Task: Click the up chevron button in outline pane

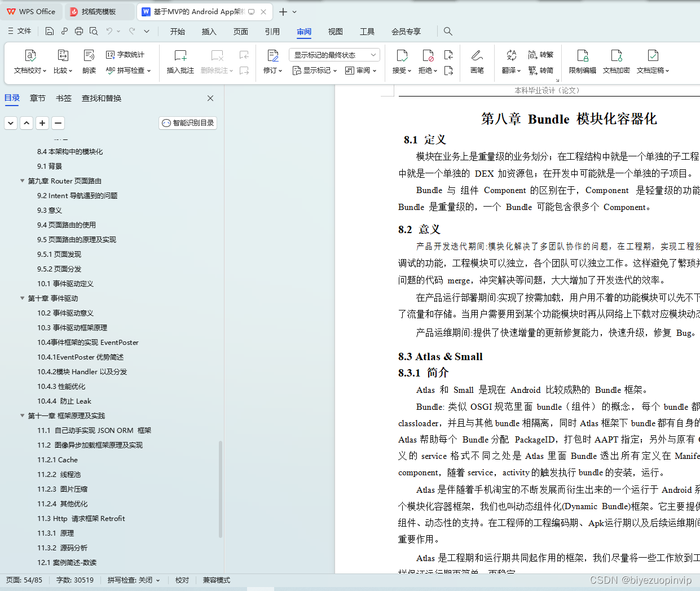Action: tap(27, 123)
